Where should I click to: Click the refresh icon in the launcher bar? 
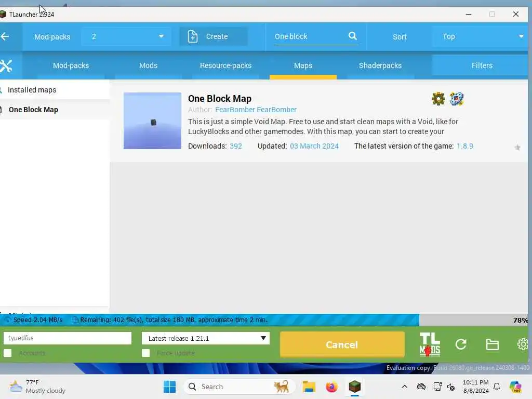[x=461, y=344]
